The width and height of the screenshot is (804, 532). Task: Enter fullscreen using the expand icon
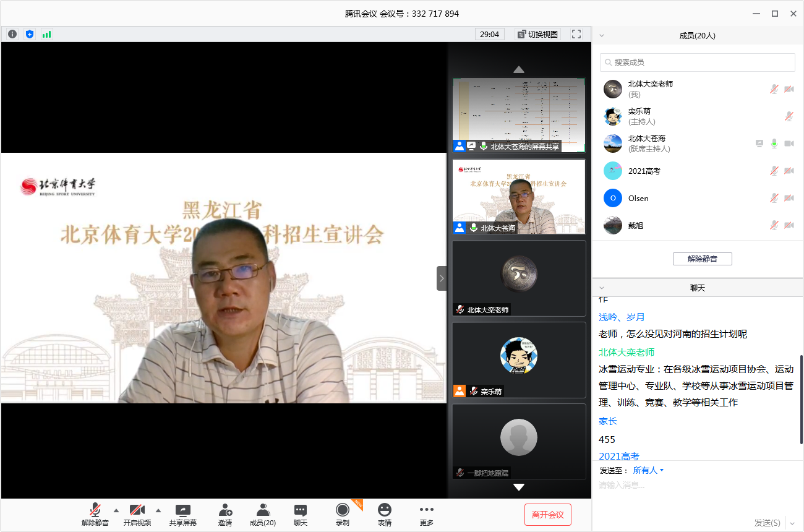(576, 34)
